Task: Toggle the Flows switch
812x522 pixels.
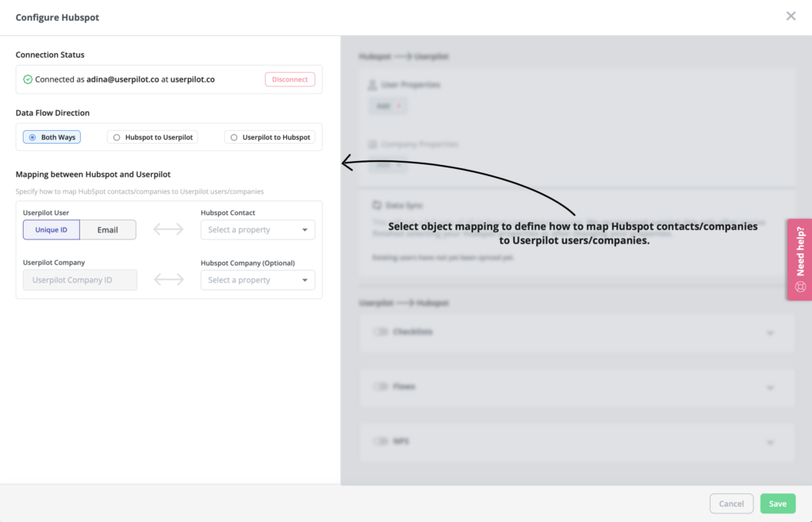Action: [x=380, y=386]
